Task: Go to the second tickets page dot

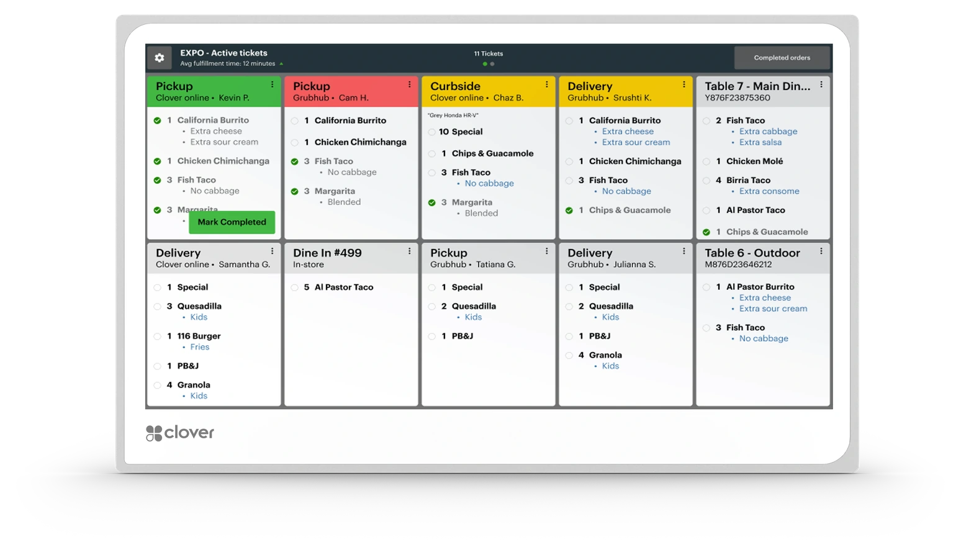Action: (492, 64)
